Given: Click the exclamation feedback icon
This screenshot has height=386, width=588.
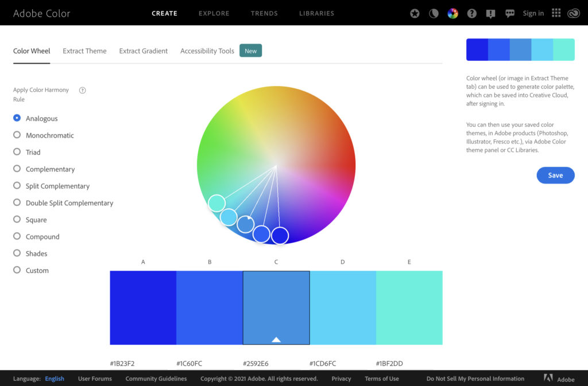Looking at the screenshot, I should (x=491, y=13).
